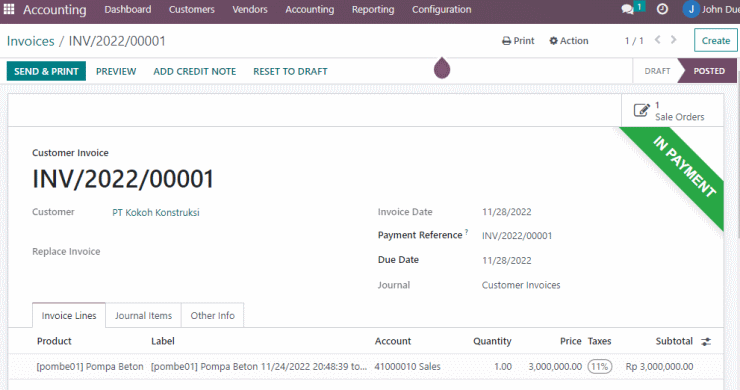Click the Payment Reference help question mark

466,231
